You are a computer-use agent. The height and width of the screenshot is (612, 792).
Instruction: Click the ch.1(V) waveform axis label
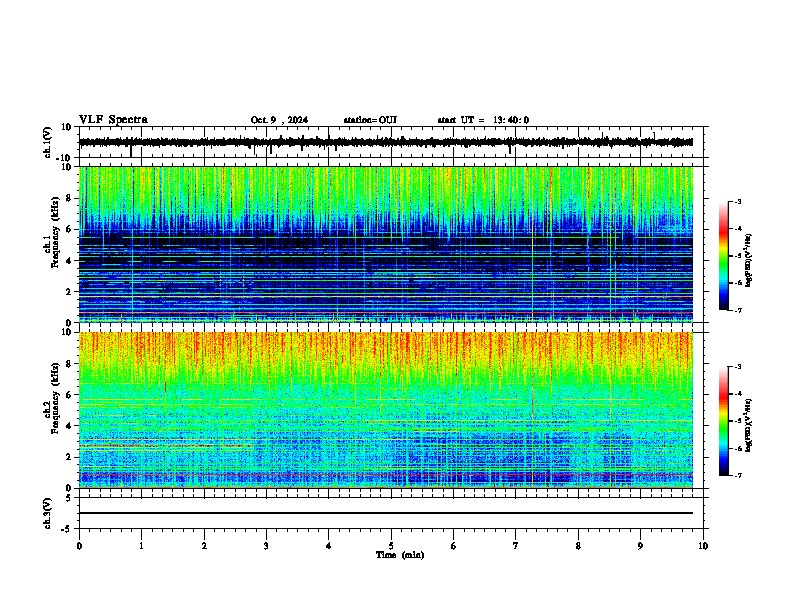48,142
